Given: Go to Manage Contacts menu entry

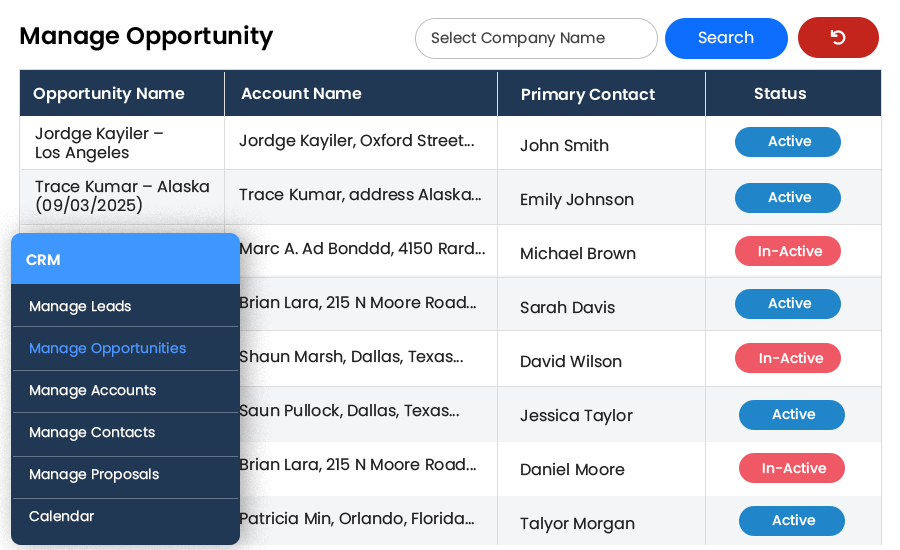Looking at the screenshot, I should [x=125, y=433].
